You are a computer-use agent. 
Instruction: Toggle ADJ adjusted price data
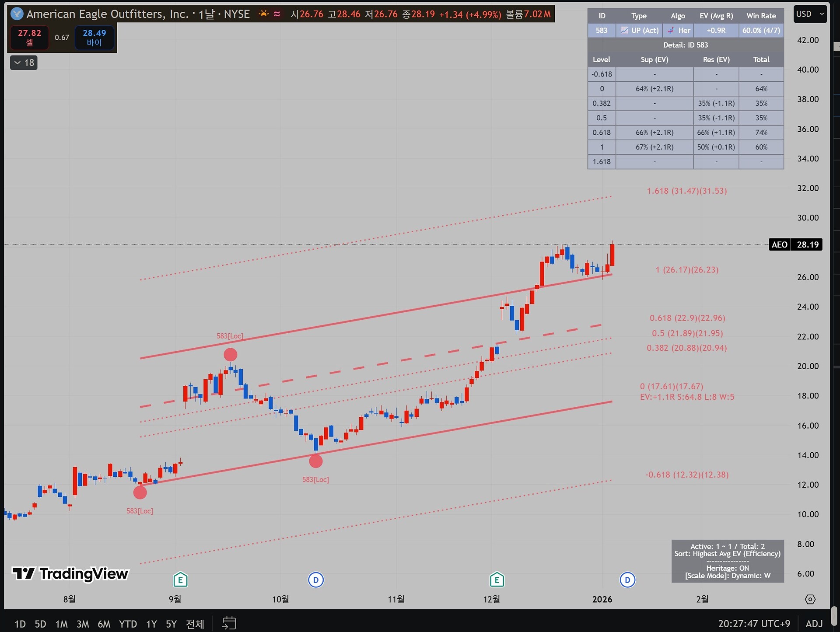tap(814, 623)
